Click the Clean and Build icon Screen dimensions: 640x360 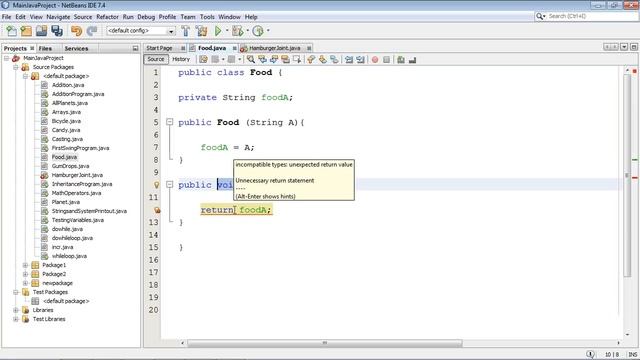tap(201, 31)
